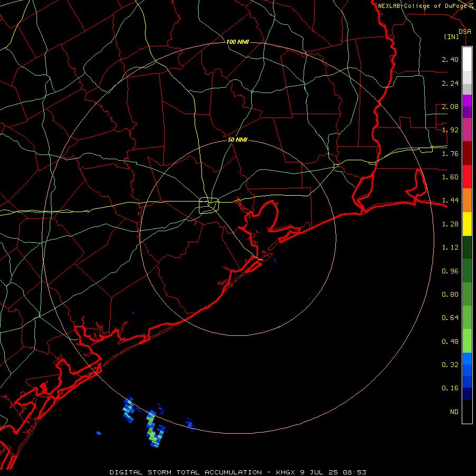This screenshot has width=476, height=476.
Task: Select the 0.80 legend value
Action: tap(450, 295)
